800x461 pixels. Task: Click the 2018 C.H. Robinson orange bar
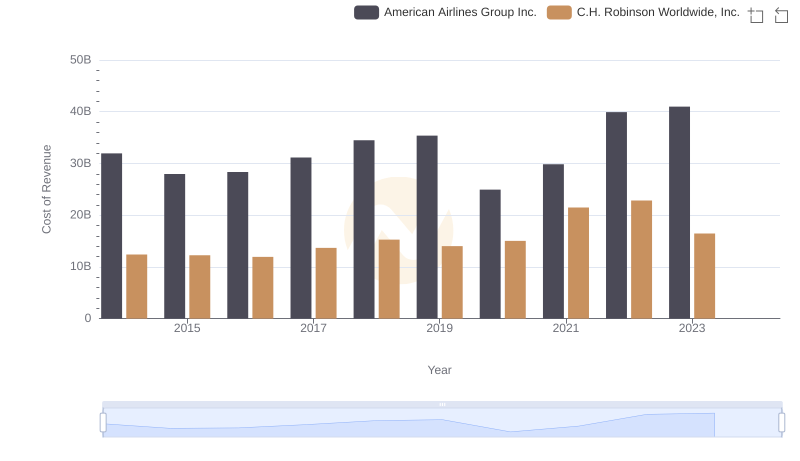click(389, 279)
